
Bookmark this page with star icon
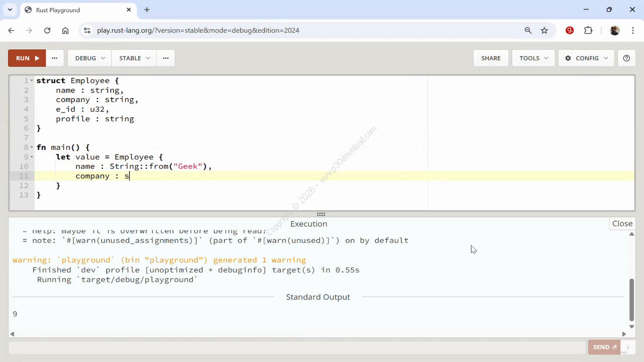544,30
